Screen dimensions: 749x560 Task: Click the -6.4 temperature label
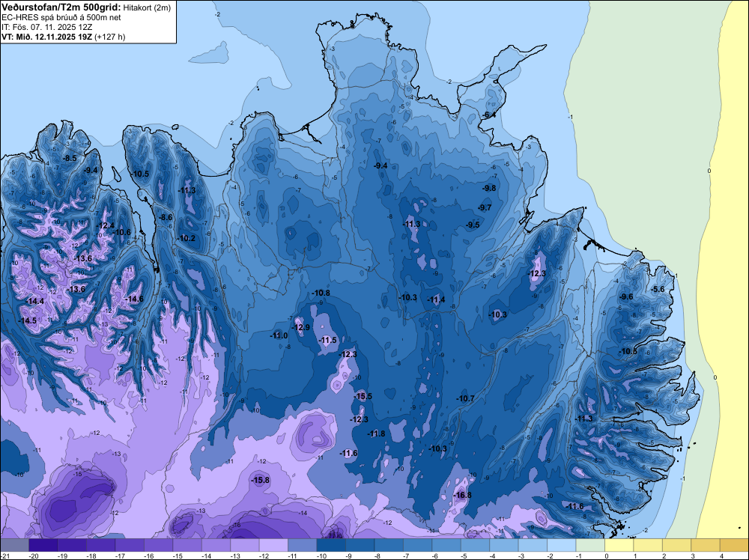point(488,115)
